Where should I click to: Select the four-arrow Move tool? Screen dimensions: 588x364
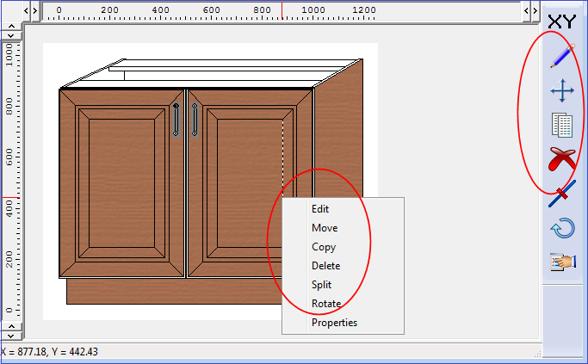[562, 90]
